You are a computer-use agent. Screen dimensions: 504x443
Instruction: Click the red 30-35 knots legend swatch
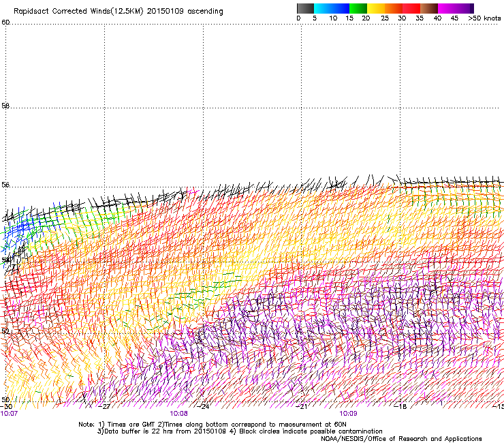tap(411, 8)
